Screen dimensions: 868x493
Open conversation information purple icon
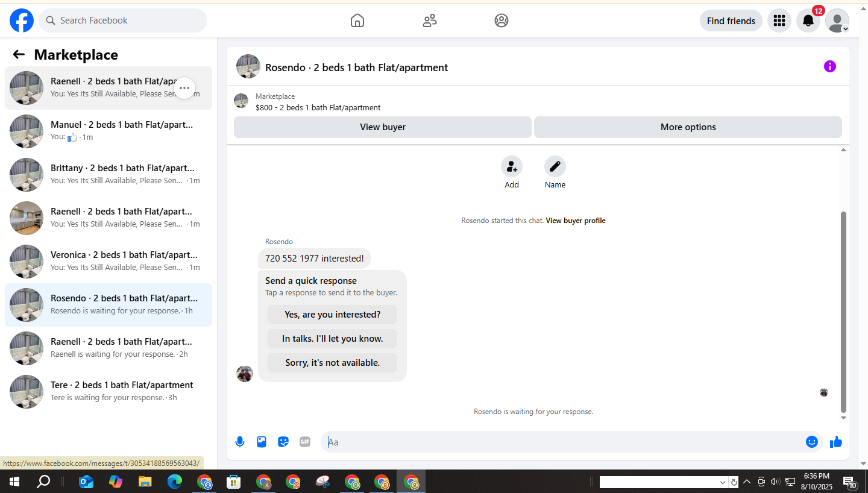point(830,66)
